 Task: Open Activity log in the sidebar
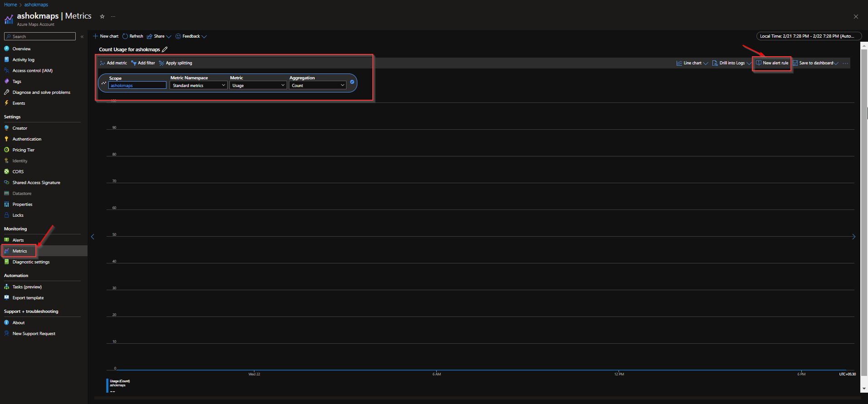23,59
